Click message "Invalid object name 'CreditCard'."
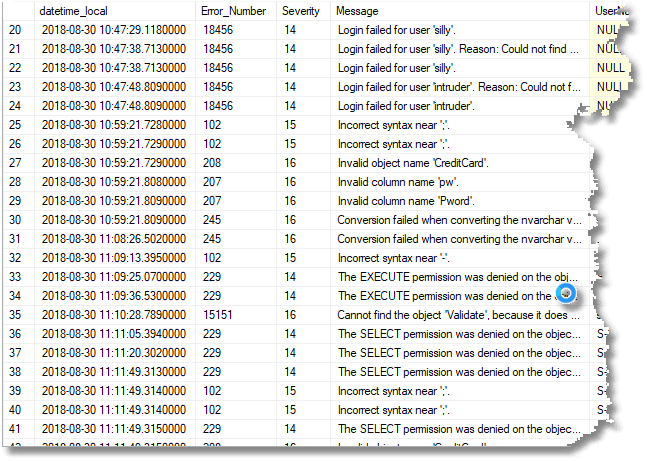 coord(413,163)
